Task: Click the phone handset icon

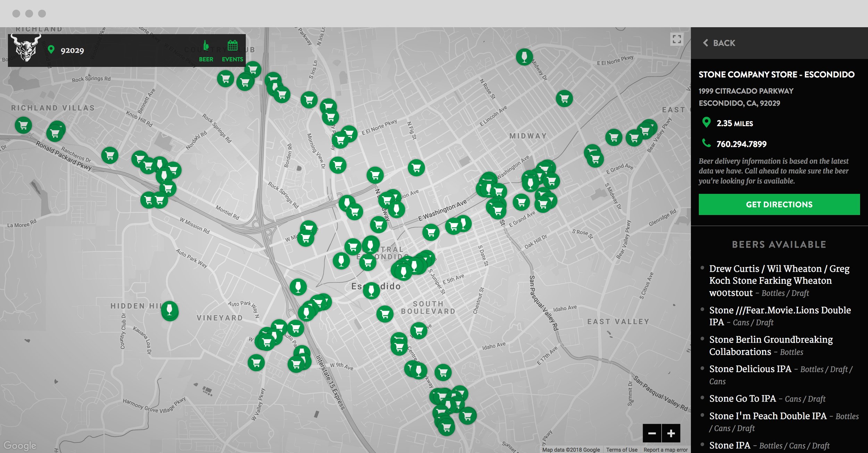Action: 706,143
